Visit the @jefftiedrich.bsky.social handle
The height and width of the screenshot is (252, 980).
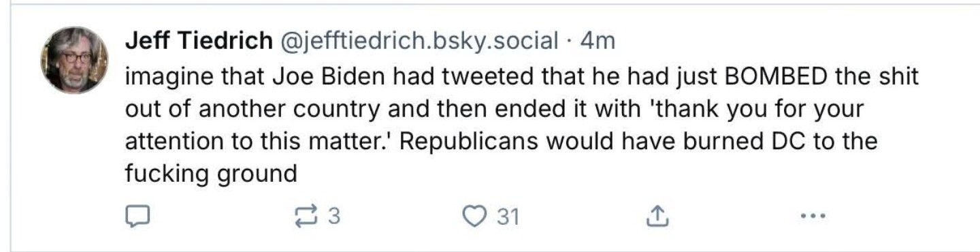[x=417, y=42]
